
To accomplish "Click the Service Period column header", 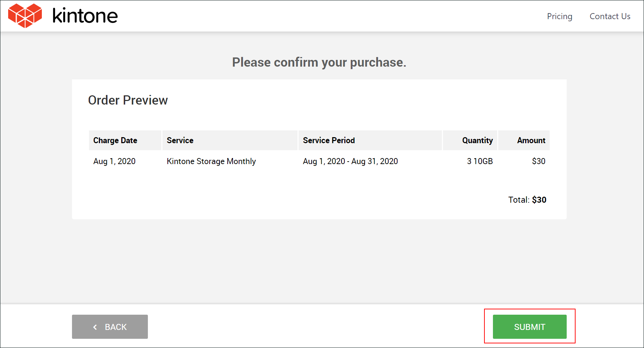I will point(328,140).
